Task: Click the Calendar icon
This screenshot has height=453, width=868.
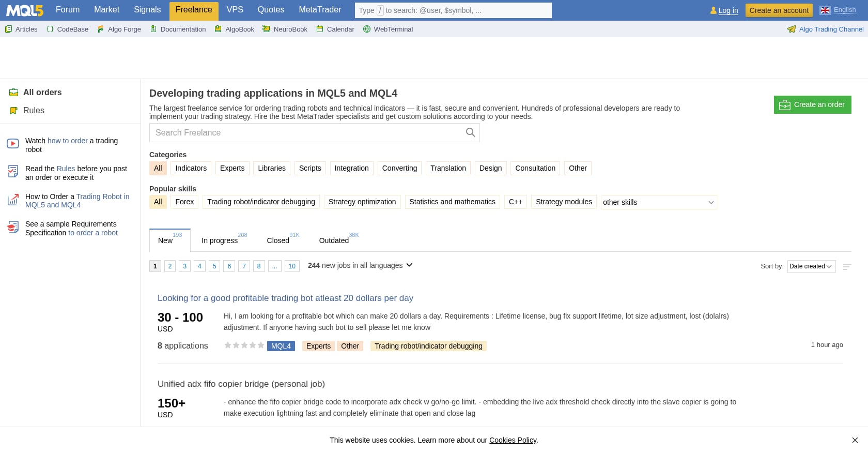Action: coord(320,29)
